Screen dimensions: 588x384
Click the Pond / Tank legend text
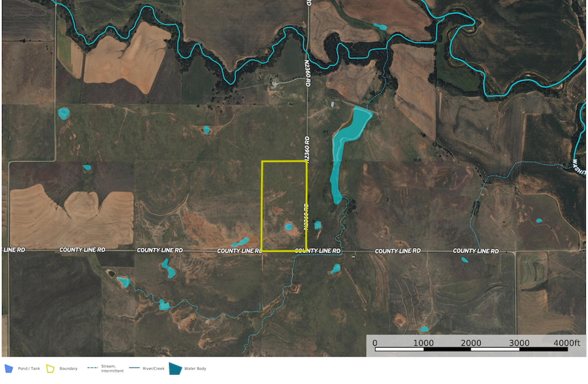29,369
